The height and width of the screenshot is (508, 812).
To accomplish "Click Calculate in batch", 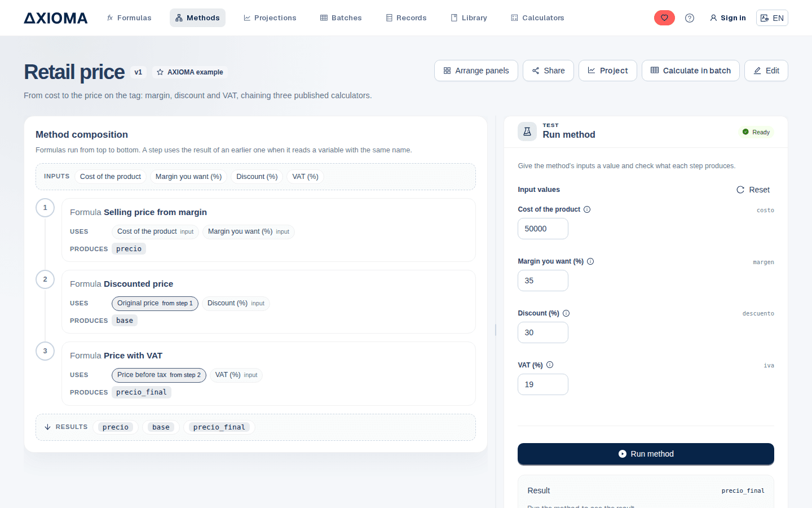I will point(691,71).
